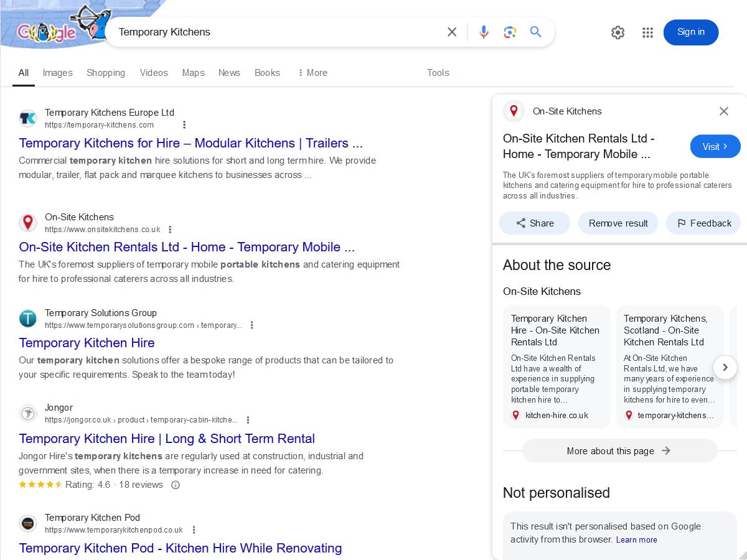Open options for Temporary Kitchens Europe result
The height and width of the screenshot is (560, 747).
pyautogui.click(x=184, y=125)
